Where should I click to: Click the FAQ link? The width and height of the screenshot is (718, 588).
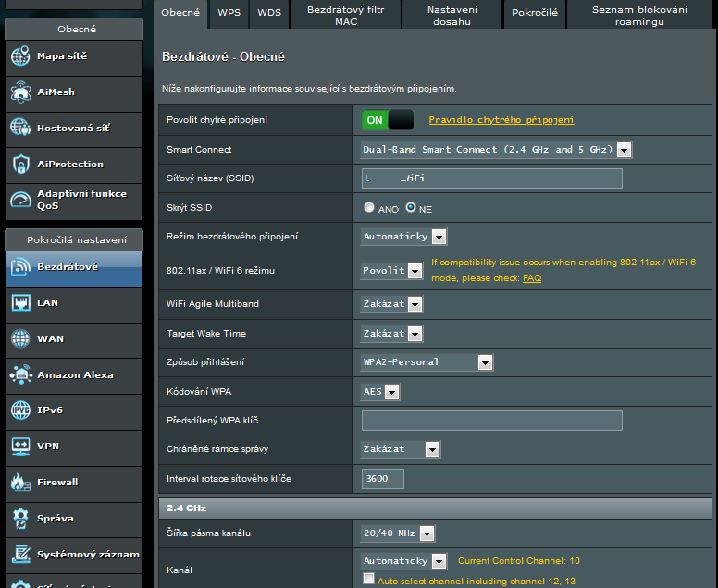point(532,277)
